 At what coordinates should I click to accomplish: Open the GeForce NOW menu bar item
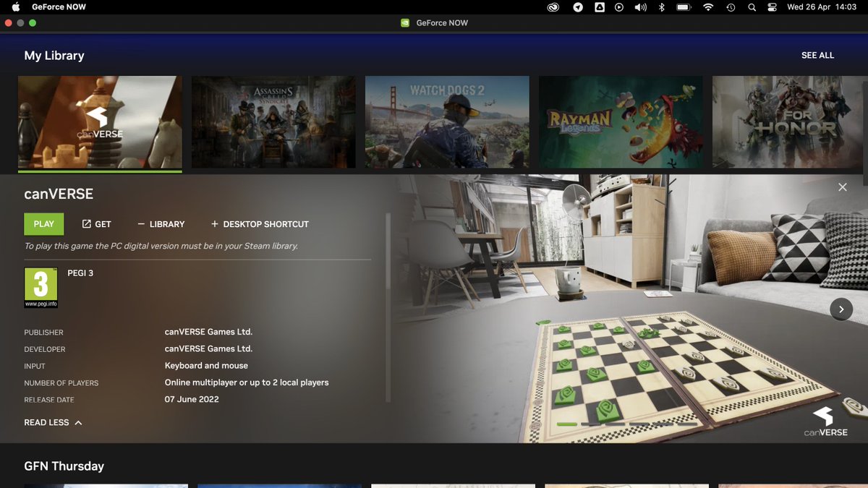tap(59, 7)
